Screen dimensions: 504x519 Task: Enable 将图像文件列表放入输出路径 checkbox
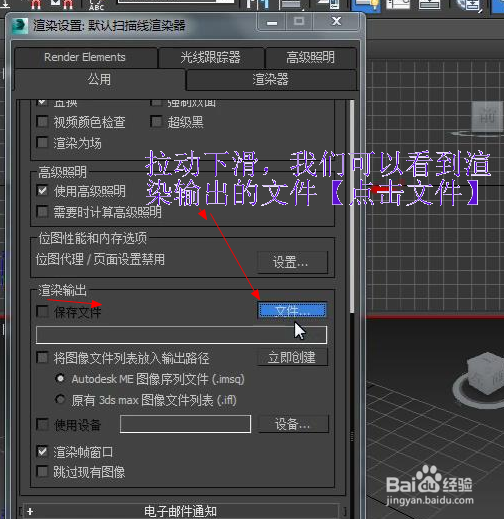(x=42, y=358)
